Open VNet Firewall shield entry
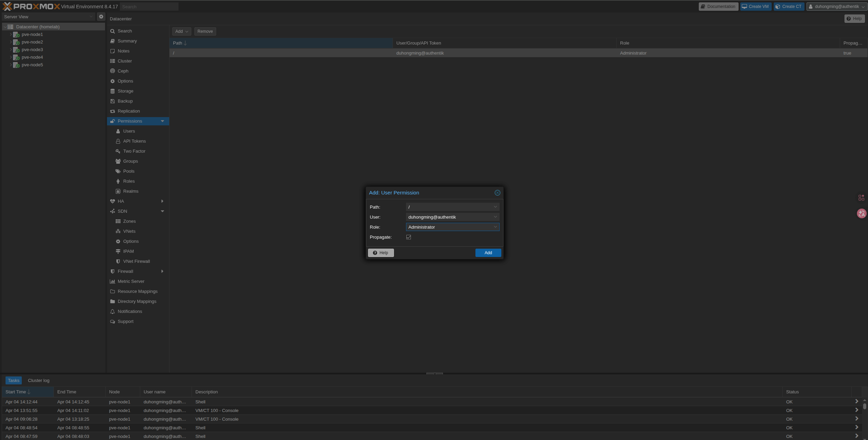Viewport: 868px width, 440px height. [136, 261]
